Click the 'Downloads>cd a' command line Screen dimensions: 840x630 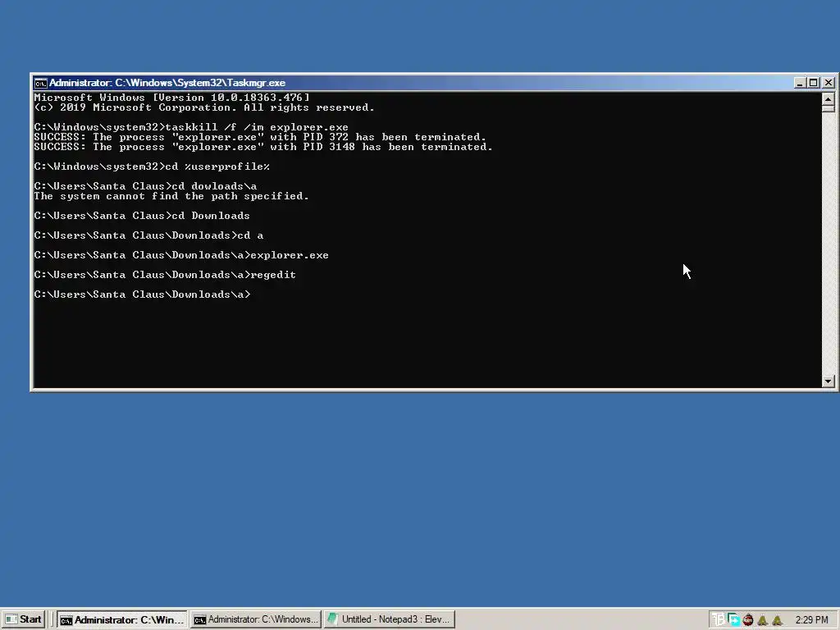[x=148, y=235]
